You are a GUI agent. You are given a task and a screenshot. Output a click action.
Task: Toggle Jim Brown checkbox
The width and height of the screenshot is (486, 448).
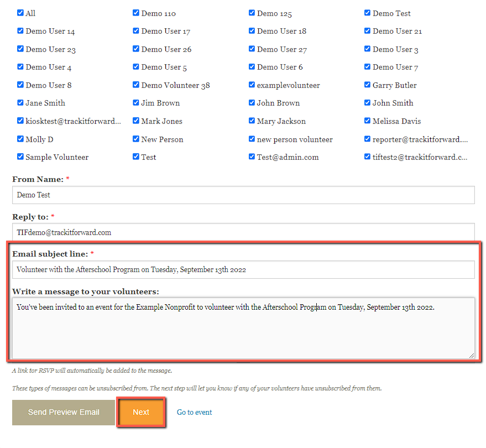(x=136, y=103)
